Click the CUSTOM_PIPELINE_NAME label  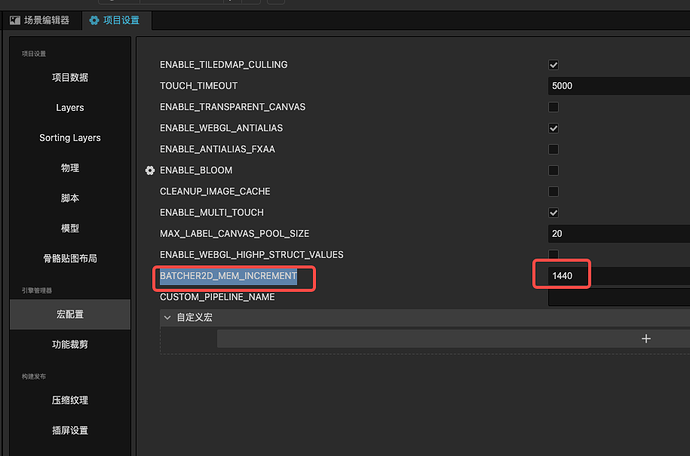pyautogui.click(x=217, y=297)
